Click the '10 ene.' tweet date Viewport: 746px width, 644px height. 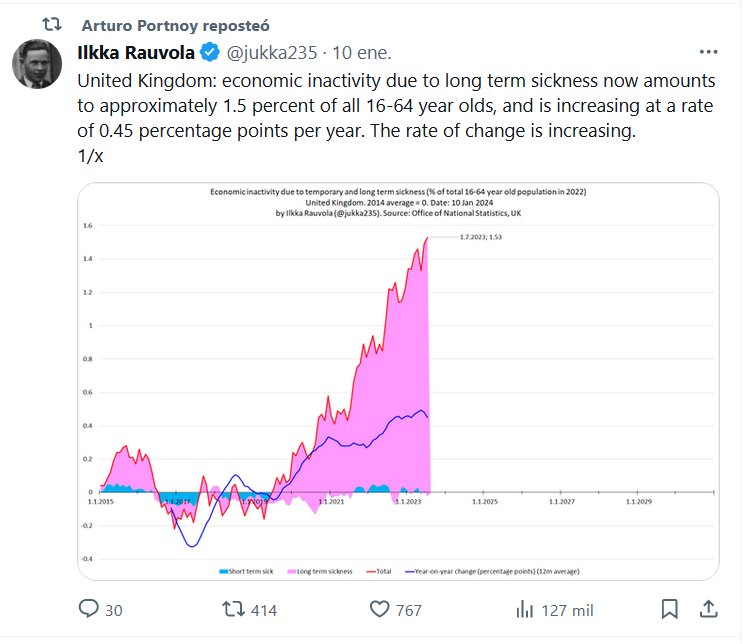tap(363, 52)
